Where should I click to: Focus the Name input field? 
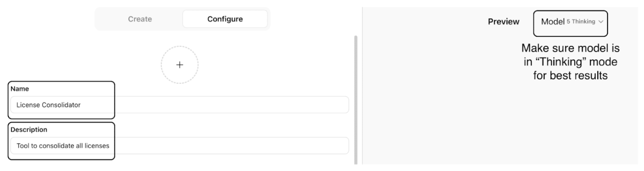pos(179,105)
